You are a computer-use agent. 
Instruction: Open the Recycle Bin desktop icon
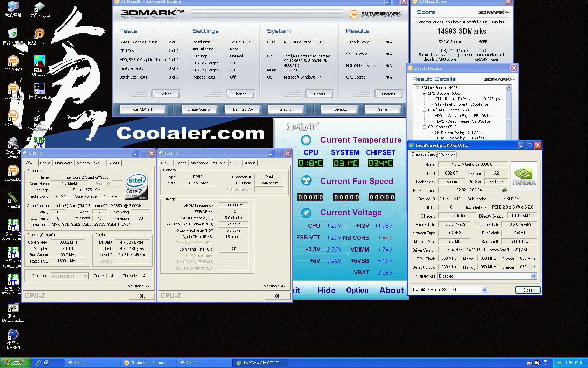(13, 37)
